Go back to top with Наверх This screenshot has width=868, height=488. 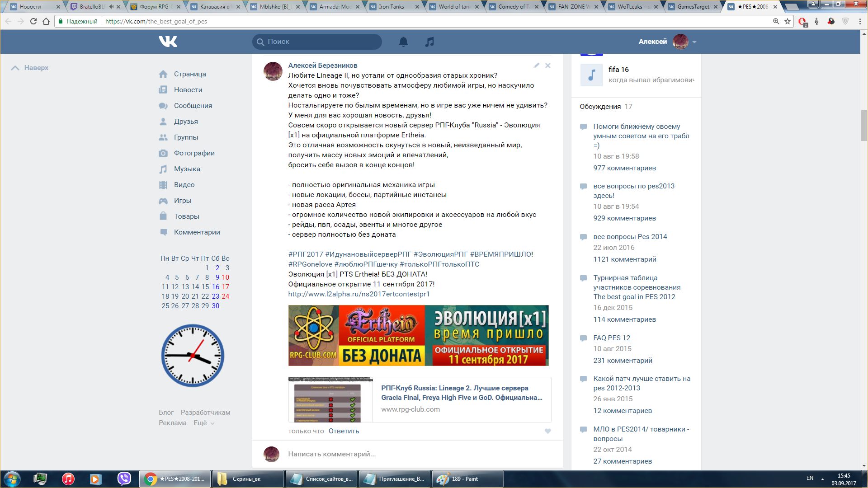30,68
